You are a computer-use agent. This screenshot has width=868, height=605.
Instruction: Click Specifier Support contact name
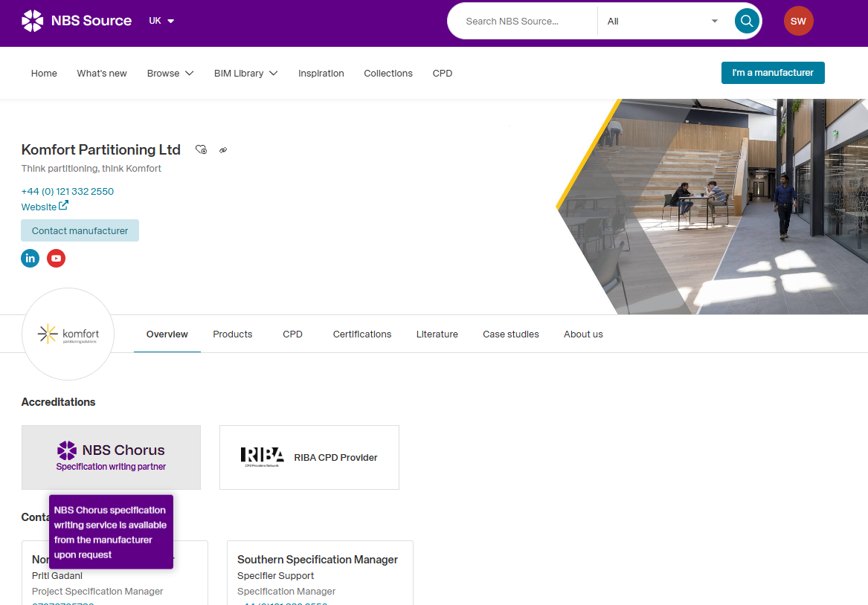pyautogui.click(x=276, y=576)
